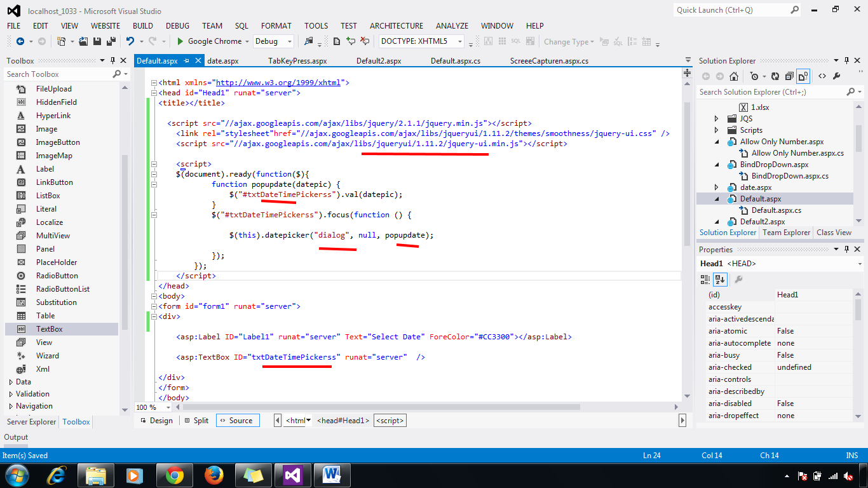
Task: Expand the JQS folder in Solution Explorer
Action: tap(717, 119)
